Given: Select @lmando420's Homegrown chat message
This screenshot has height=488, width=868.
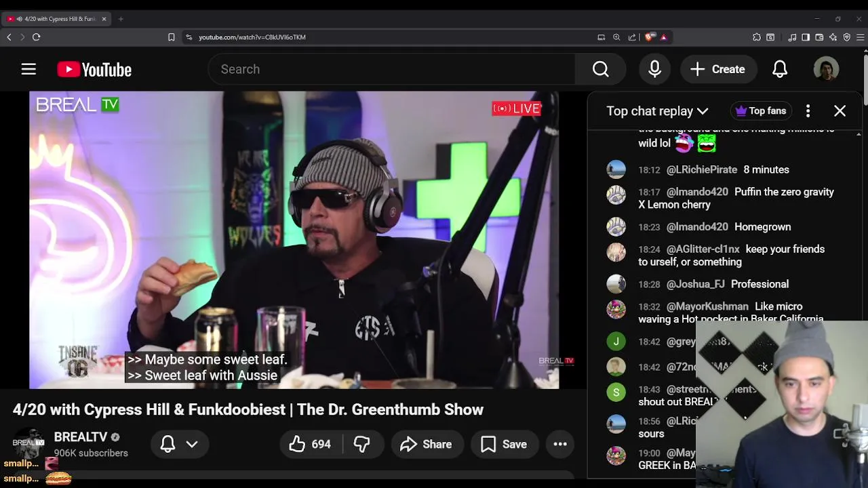Looking at the screenshot, I should 713,227.
